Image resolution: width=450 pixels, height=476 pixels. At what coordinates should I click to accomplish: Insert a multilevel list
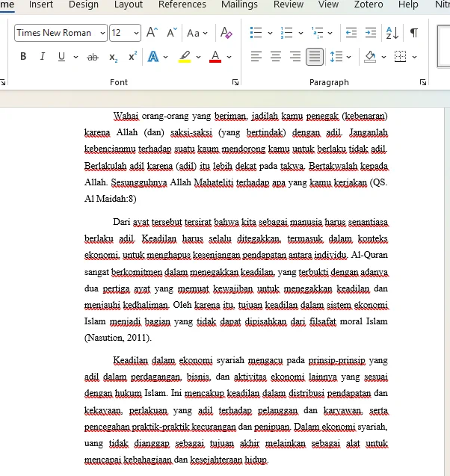317,32
